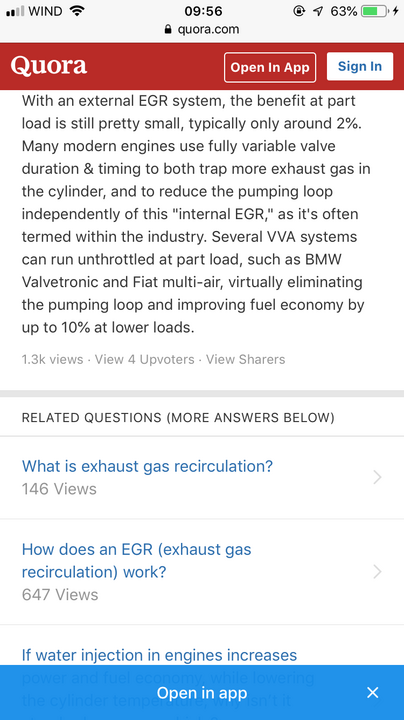This screenshot has width=404, height=720.
Task: Tap the Quora logo
Action: pos(49,66)
